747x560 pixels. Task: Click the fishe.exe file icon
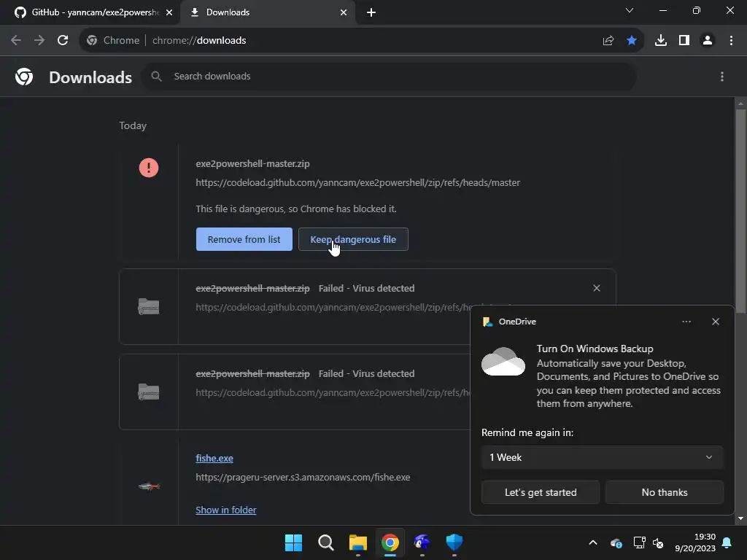coord(149,486)
